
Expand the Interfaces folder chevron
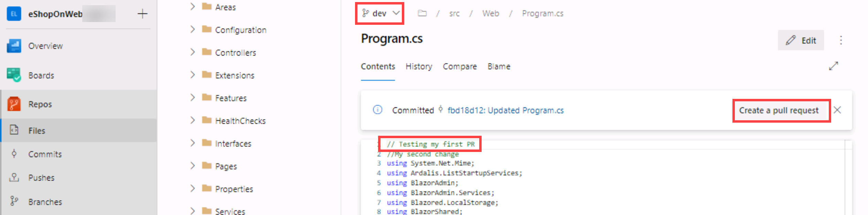(x=192, y=143)
